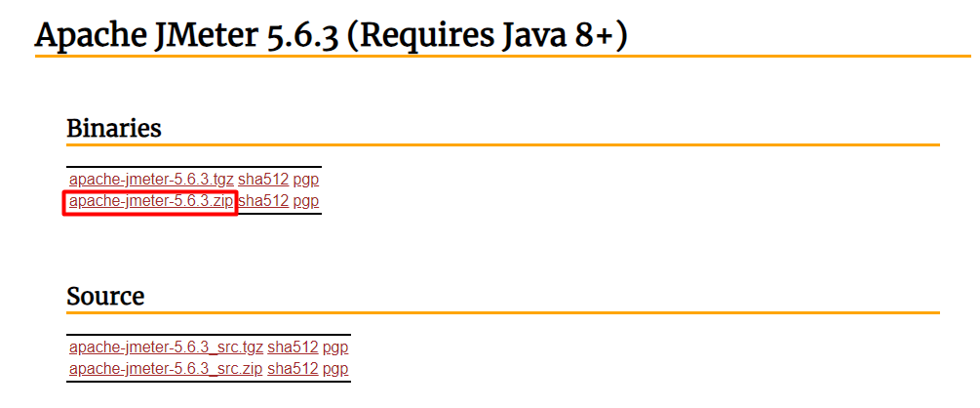Screen dimensions: 980x408
Task: Click the orange divider below Source heading
Action: [502, 313]
